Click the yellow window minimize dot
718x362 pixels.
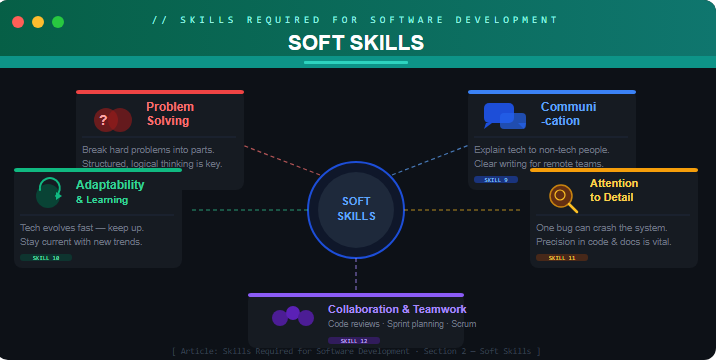38,22
